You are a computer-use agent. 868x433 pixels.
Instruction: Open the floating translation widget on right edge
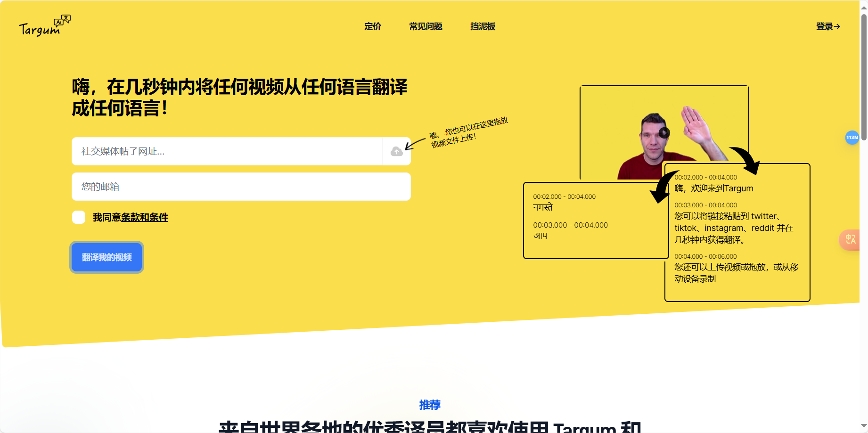click(x=851, y=240)
